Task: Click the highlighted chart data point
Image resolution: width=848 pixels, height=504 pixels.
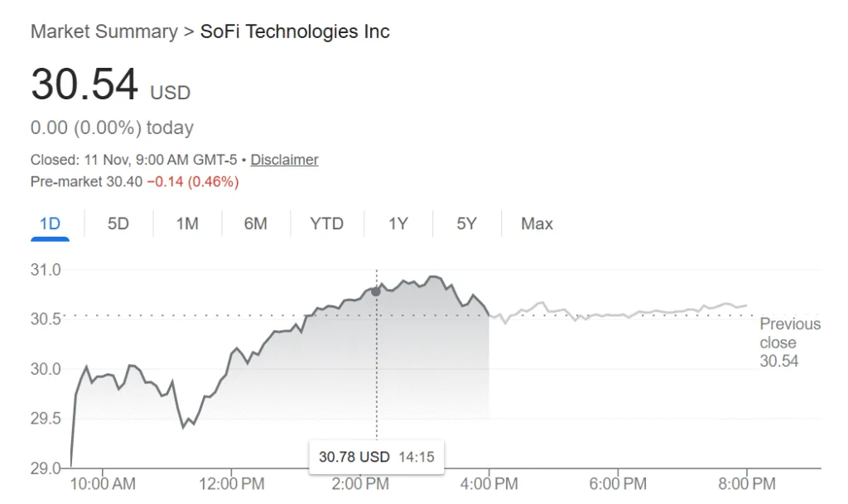Action: point(376,290)
